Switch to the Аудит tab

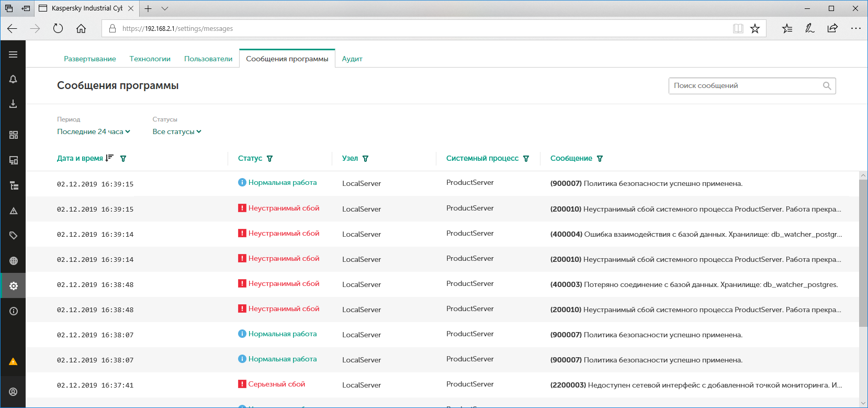point(352,59)
